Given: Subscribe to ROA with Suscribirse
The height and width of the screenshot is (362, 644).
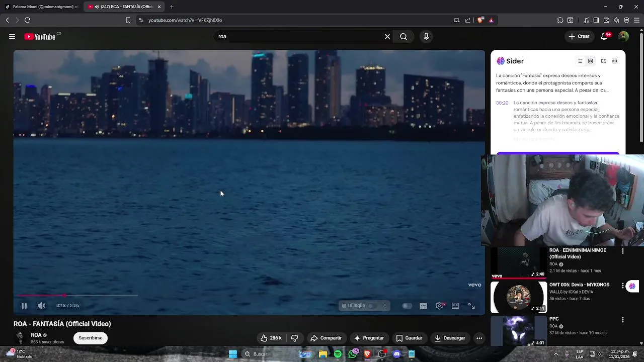Looking at the screenshot, I should click(91, 338).
